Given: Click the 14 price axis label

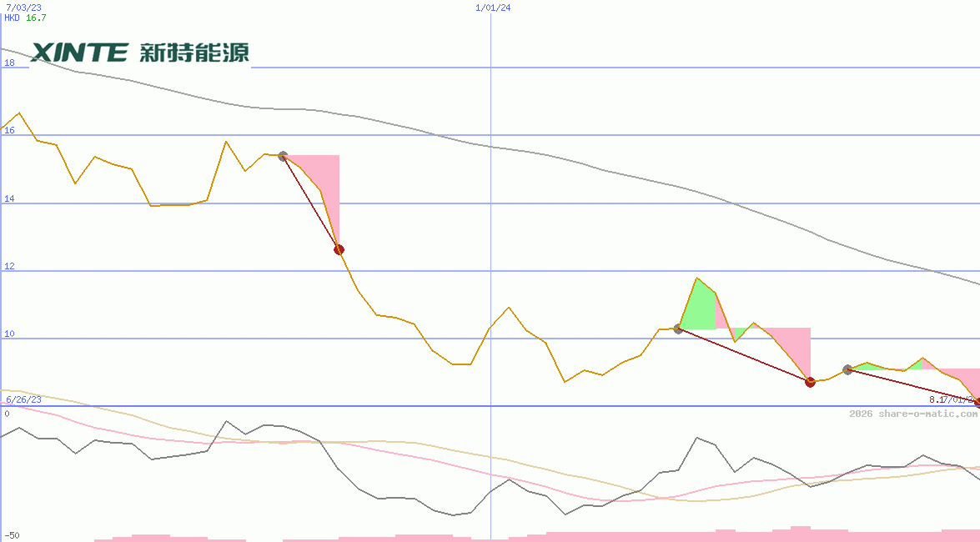Looking at the screenshot, I should click(x=9, y=198).
